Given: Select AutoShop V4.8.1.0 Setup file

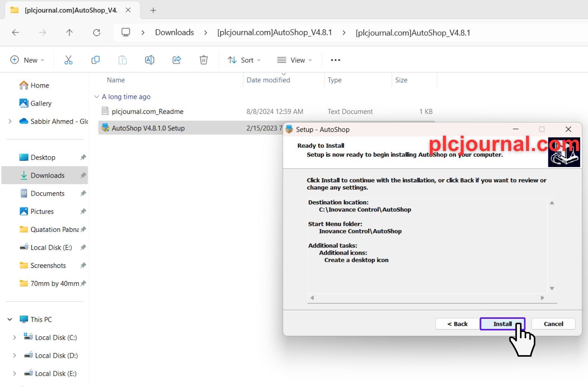Looking at the screenshot, I should tap(148, 128).
